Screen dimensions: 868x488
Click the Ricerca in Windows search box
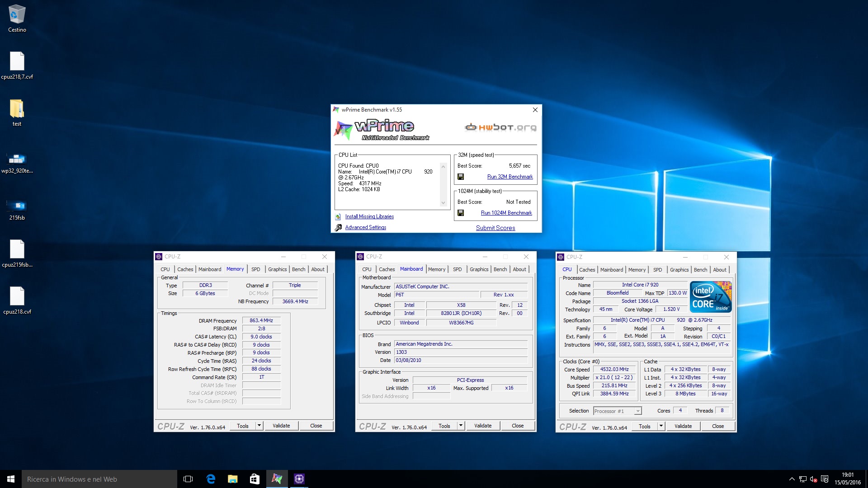click(x=99, y=479)
